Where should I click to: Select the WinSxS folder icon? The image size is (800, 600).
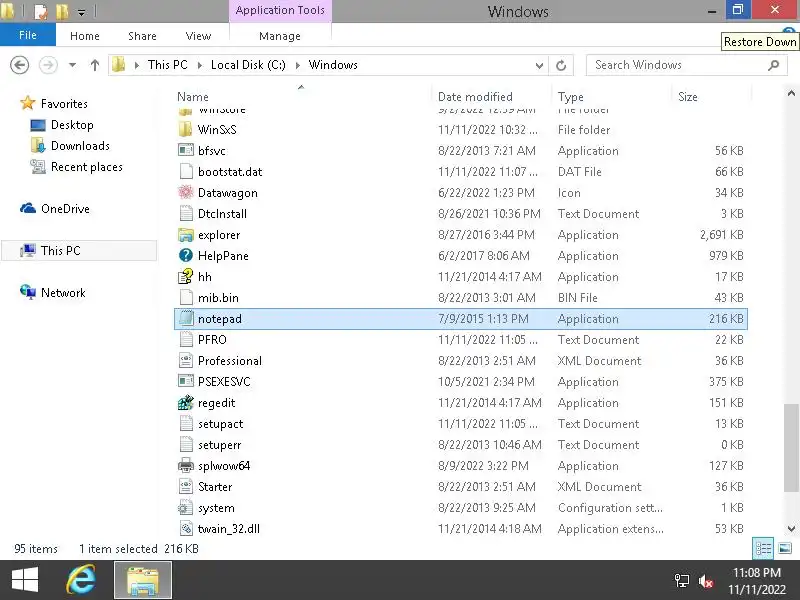click(x=186, y=129)
